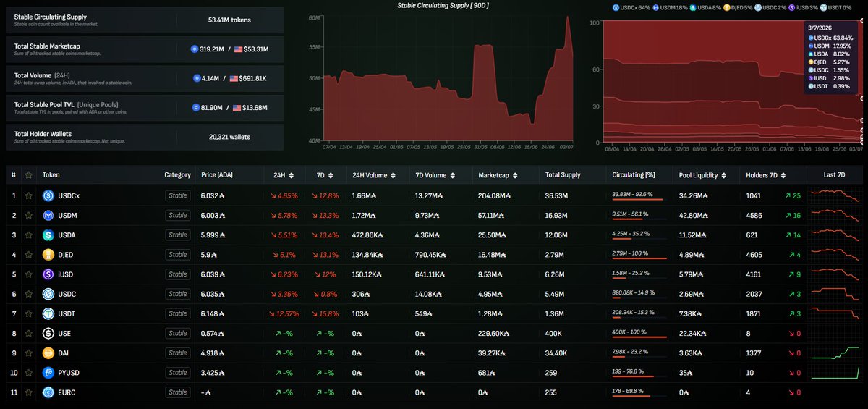Click the 20,321 wallets value

(229, 137)
